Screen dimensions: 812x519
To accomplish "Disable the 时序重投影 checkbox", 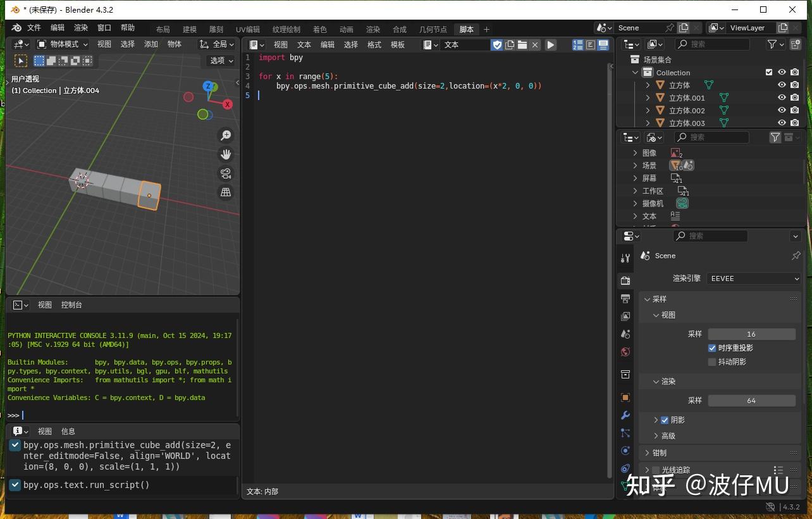I will [712, 347].
